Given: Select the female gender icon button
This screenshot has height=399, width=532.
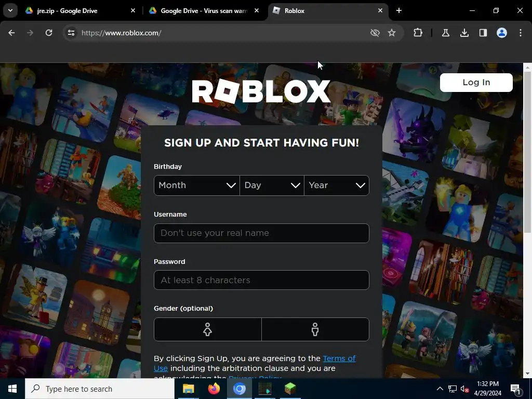Looking at the screenshot, I should tap(208, 329).
